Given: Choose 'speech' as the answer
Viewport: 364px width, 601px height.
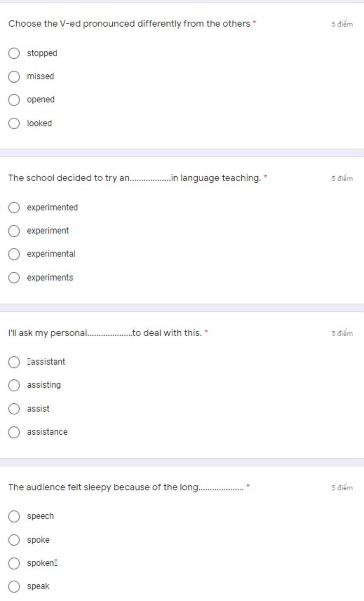Looking at the screenshot, I should pyautogui.click(x=14, y=516).
